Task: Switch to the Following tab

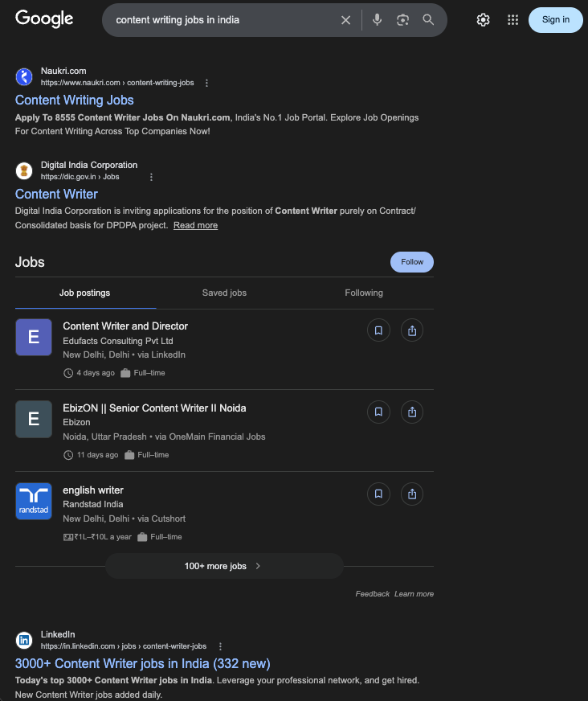Action: 364,293
